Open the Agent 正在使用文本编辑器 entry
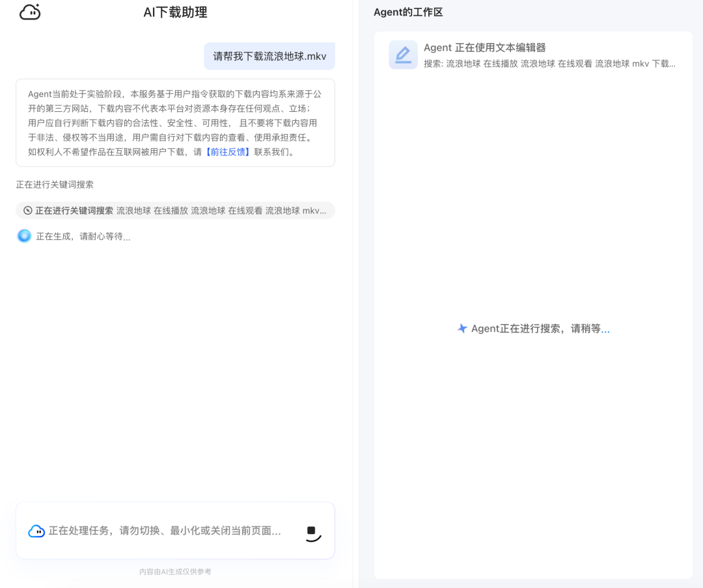Viewport: 703px width, 588px height. (x=484, y=47)
